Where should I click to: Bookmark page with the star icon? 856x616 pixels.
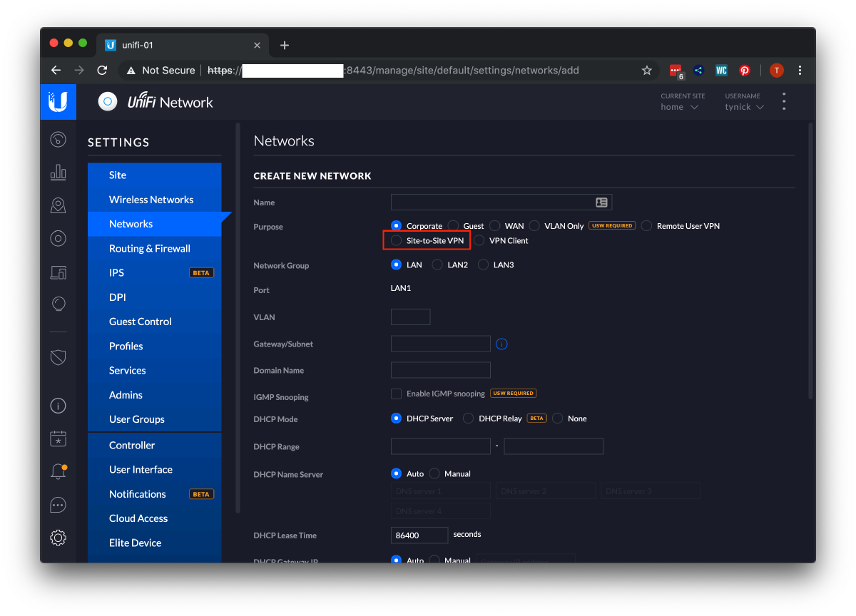647,71
